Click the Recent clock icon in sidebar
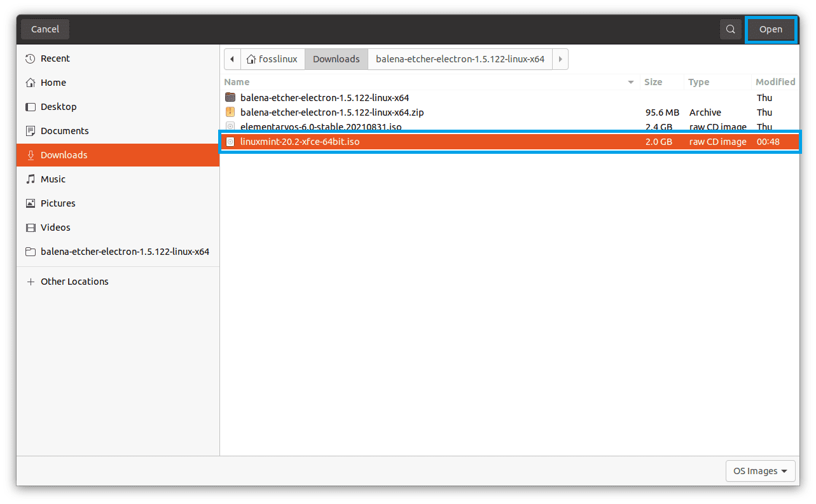Viewport: 816px width, 504px height. (x=30, y=58)
